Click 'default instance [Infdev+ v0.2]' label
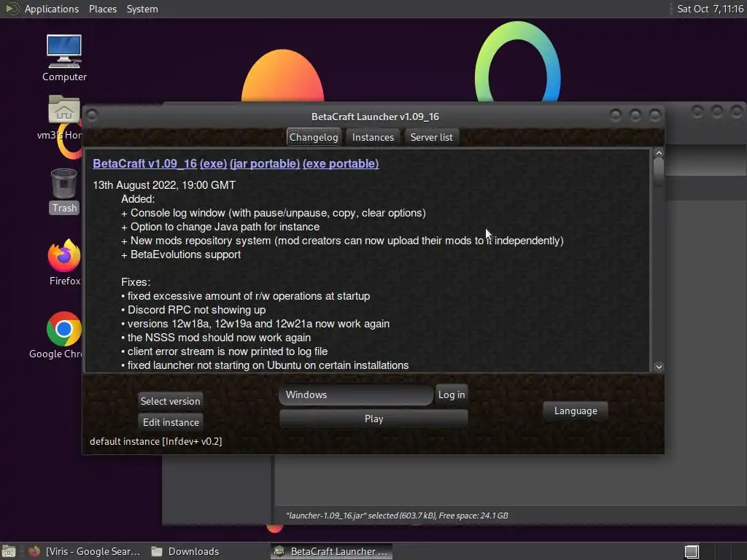Screen dimensions: 747x560 coord(156,441)
